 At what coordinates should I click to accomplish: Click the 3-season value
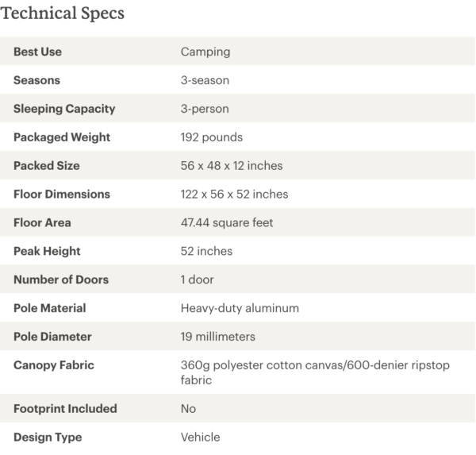pos(205,80)
